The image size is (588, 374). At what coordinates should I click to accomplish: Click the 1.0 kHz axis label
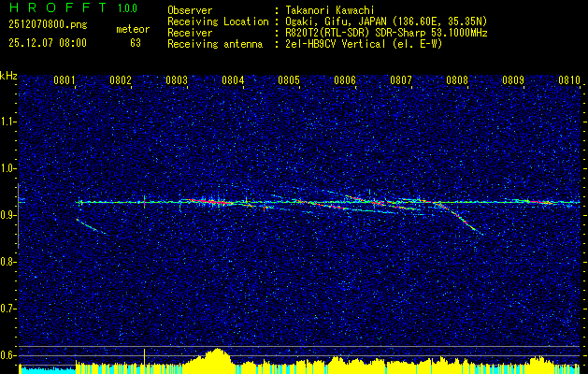pos(8,169)
